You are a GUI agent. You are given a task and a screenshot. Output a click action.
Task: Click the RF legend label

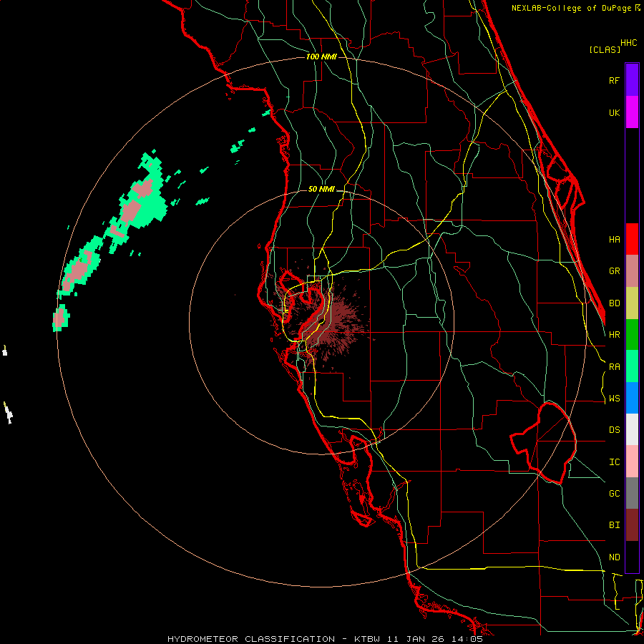coord(614,80)
